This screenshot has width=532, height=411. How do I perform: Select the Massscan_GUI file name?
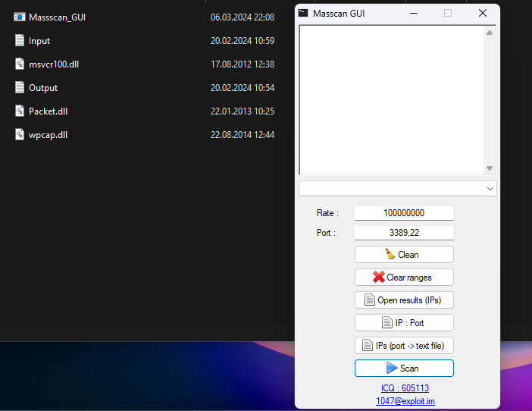click(x=57, y=17)
